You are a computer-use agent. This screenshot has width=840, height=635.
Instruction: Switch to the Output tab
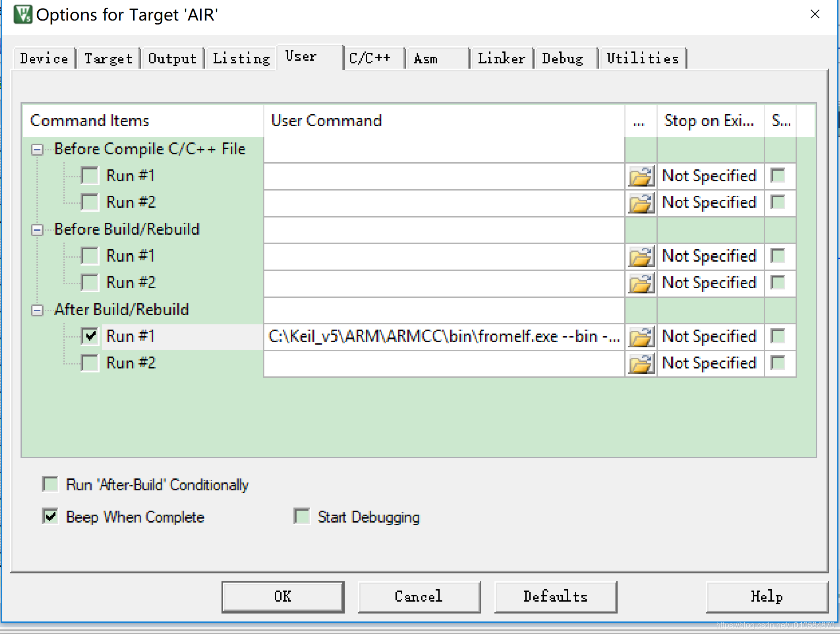[173, 59]
